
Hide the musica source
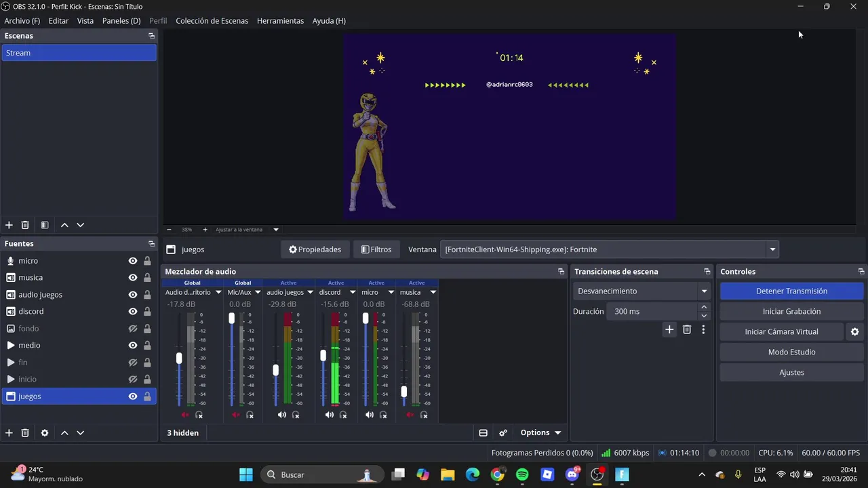point(133,278)
